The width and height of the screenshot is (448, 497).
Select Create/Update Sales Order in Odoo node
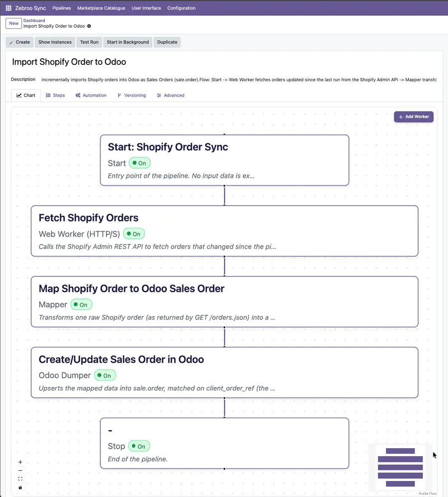point(224,373)
